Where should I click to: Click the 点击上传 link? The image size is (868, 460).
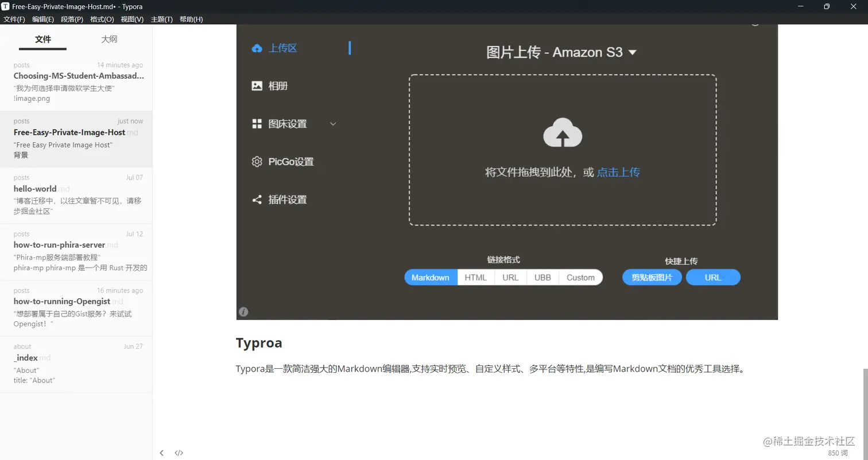click(618, 172)
